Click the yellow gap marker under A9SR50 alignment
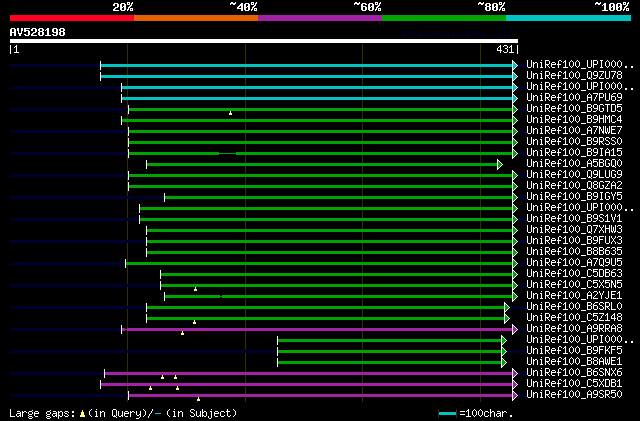This screenshot has width=640, height=421. coord(199,399)
